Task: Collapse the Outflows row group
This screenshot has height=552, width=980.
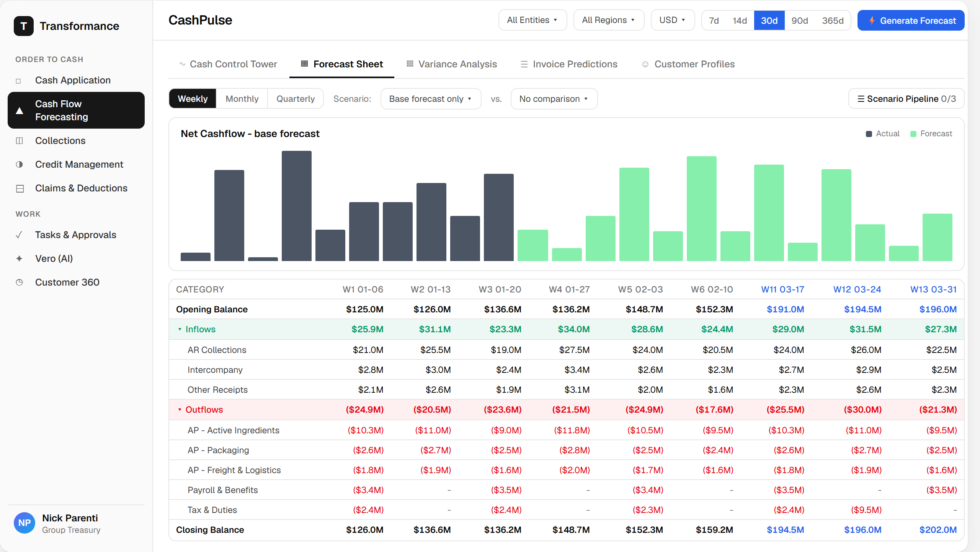Action: pyautogui.click(x=180, y=410)
